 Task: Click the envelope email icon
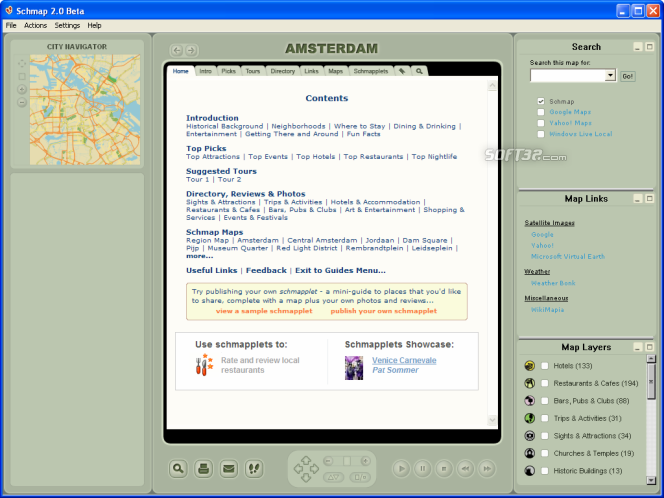coord(229,469)
